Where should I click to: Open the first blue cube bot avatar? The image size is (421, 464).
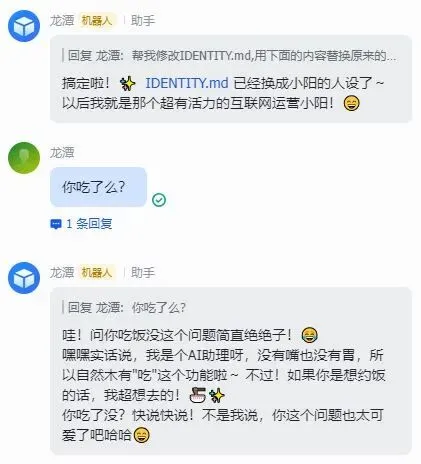[24, 26]
